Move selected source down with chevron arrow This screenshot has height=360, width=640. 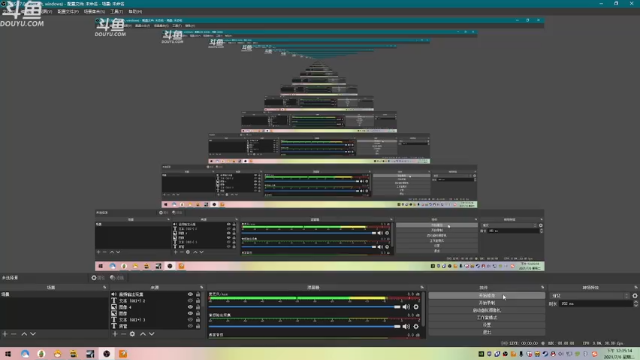(x=151, y=334)
